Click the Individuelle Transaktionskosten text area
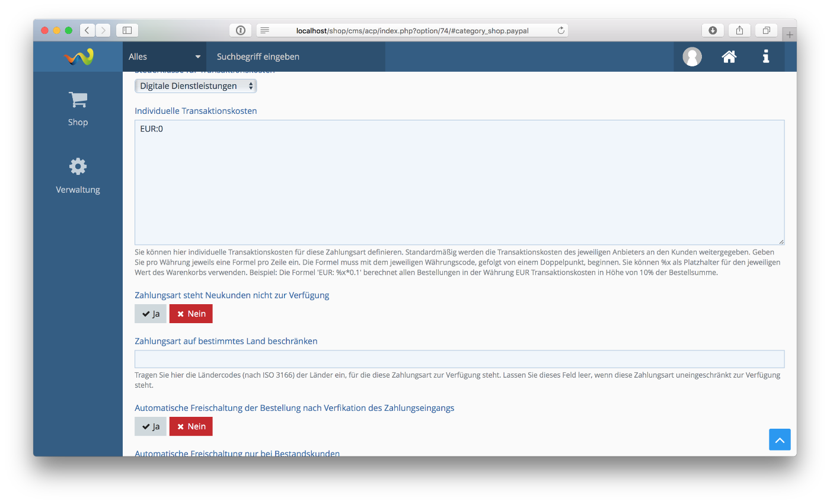Image resolution: width=830 pixels, height=504 pixels. pyautogui.click(x=459, y=182)
